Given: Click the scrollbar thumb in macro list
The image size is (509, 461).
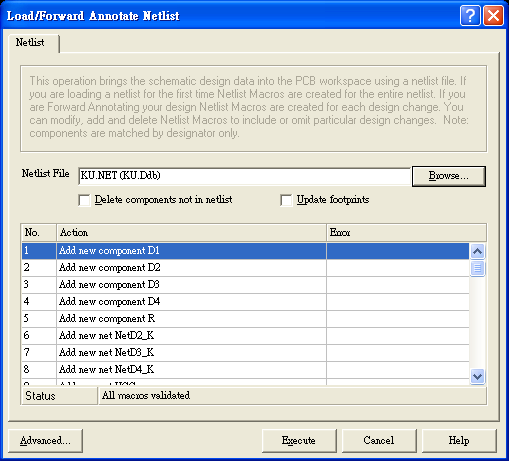Looking at the screenshot, I should point(477,268).
